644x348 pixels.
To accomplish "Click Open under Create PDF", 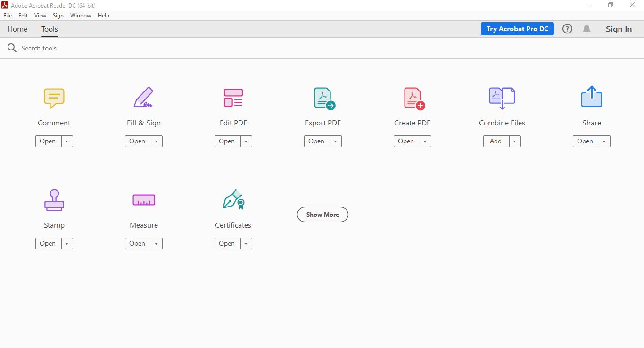I will (407, 141).
